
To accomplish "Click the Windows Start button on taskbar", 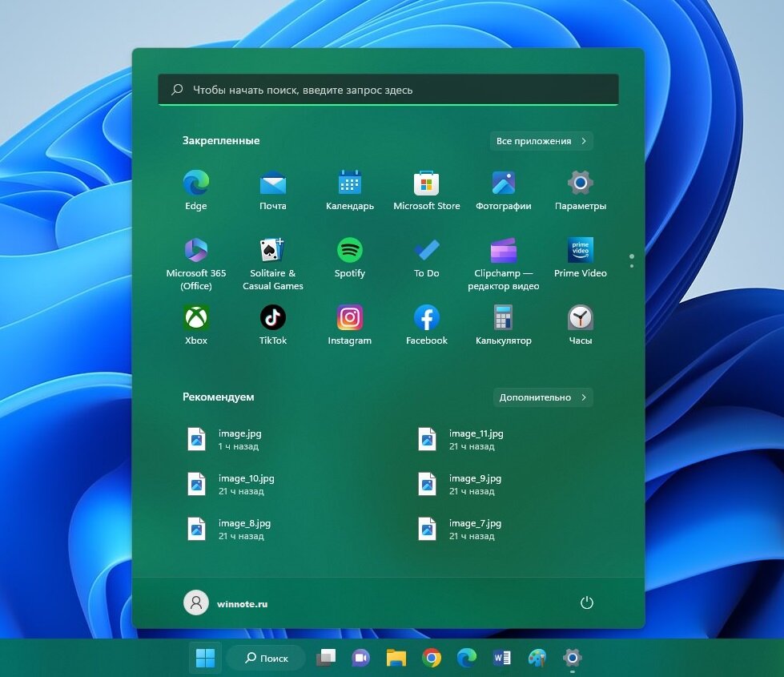I will 205,658.
